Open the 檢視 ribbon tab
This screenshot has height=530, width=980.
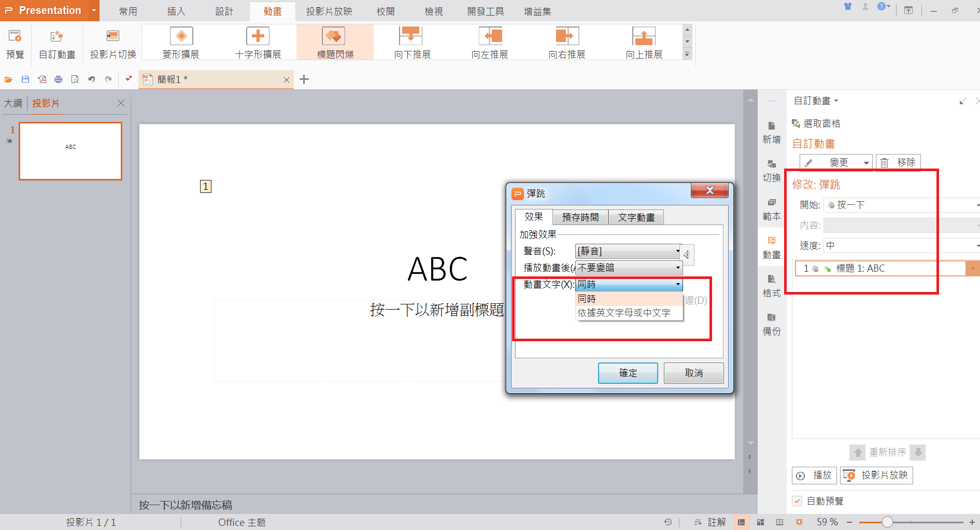tap(434, 11)
